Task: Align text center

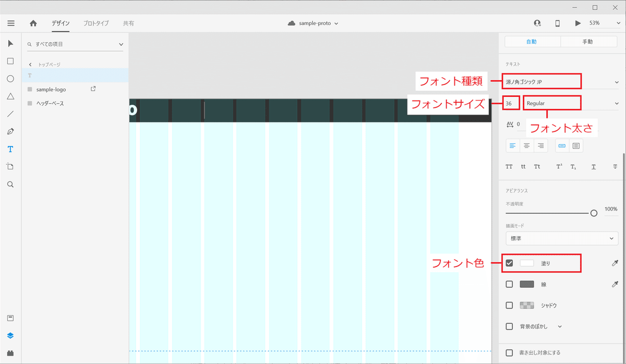Action: 527,146
